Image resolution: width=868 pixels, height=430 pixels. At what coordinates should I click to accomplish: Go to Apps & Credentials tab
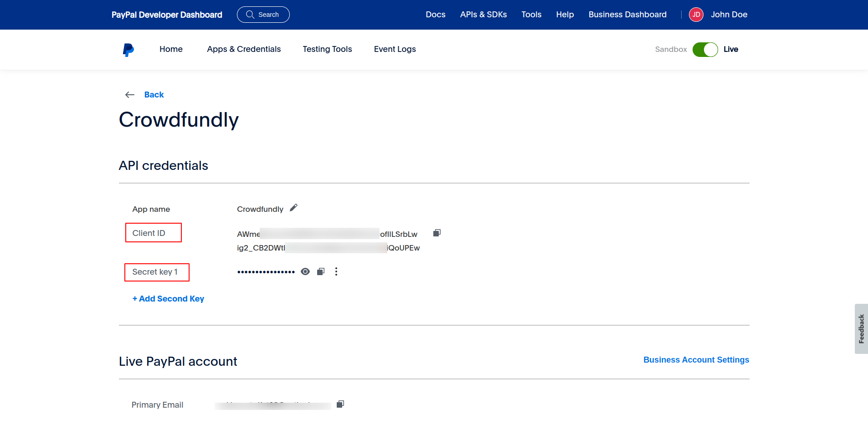(244, 49)
